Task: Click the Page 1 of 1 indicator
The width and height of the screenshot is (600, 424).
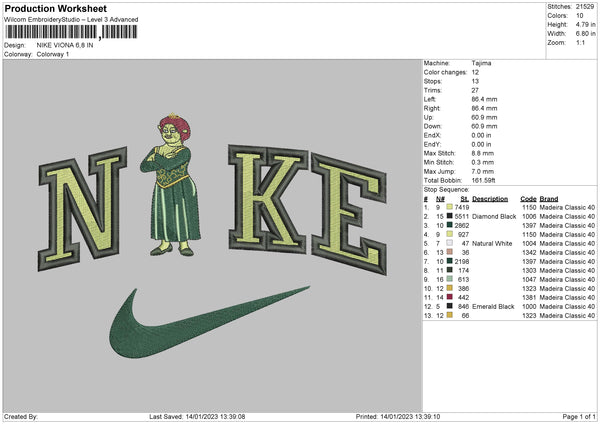Action: pyautogui.click(x=579, y=416)
